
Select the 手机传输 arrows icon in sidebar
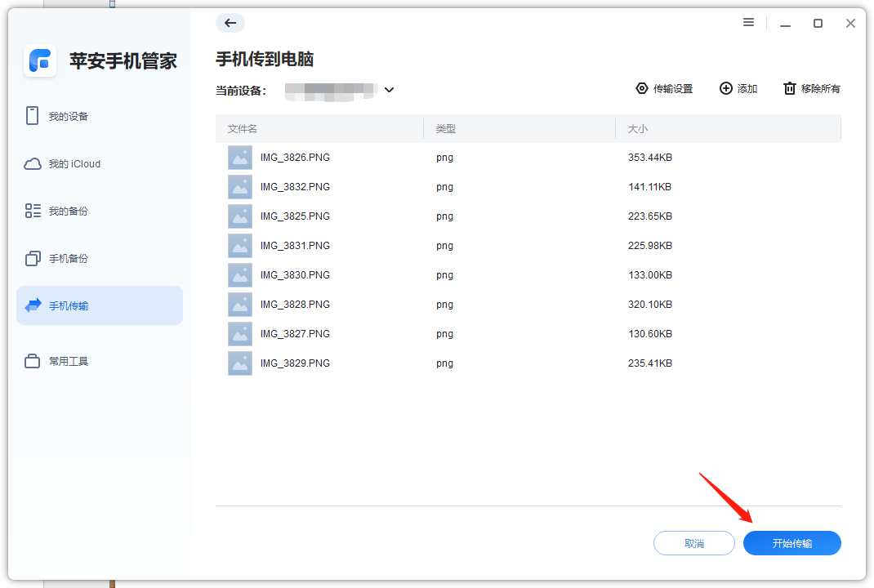coord(33,305)
